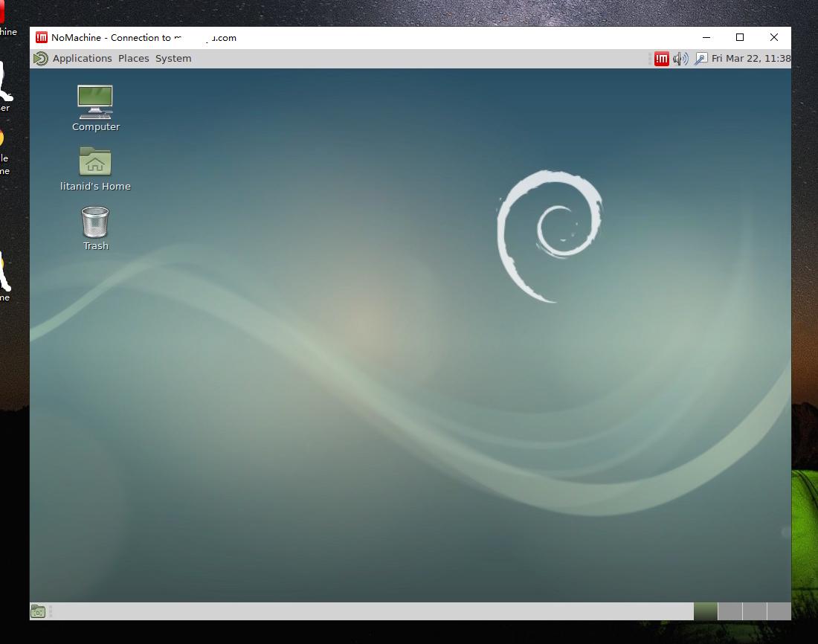The image size is (818, 644).
Task: Minimize the NoMachine window
Action: point(706,38)
